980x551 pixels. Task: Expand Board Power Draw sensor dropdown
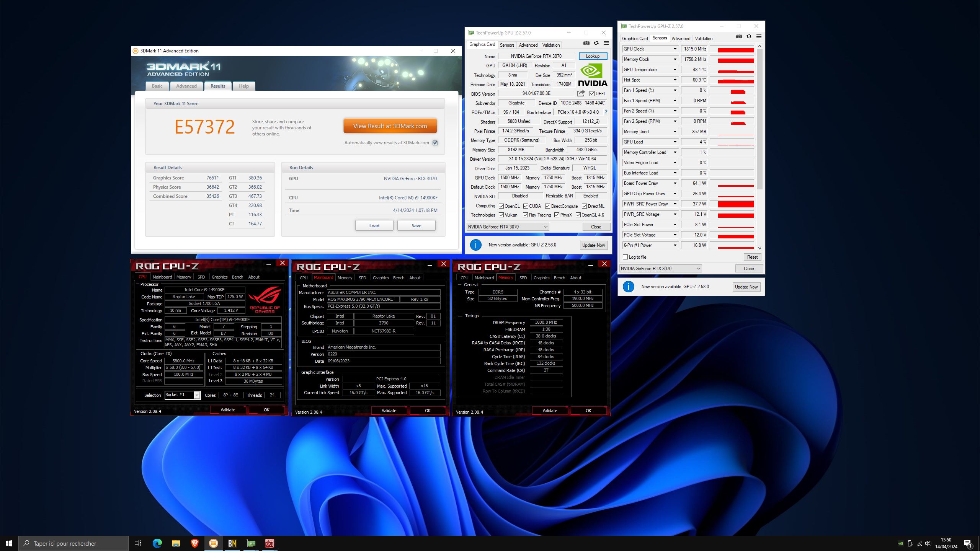coord(675,183)
